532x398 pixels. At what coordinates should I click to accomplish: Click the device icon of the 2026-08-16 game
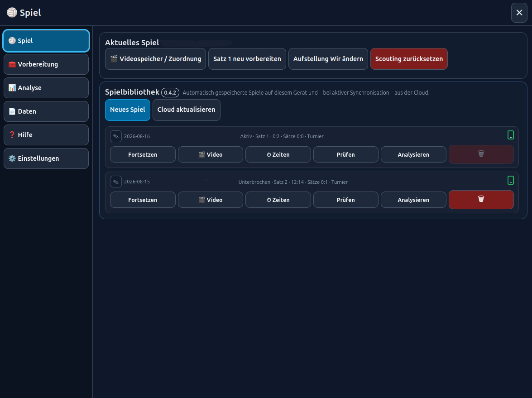[x=511, y=135]
